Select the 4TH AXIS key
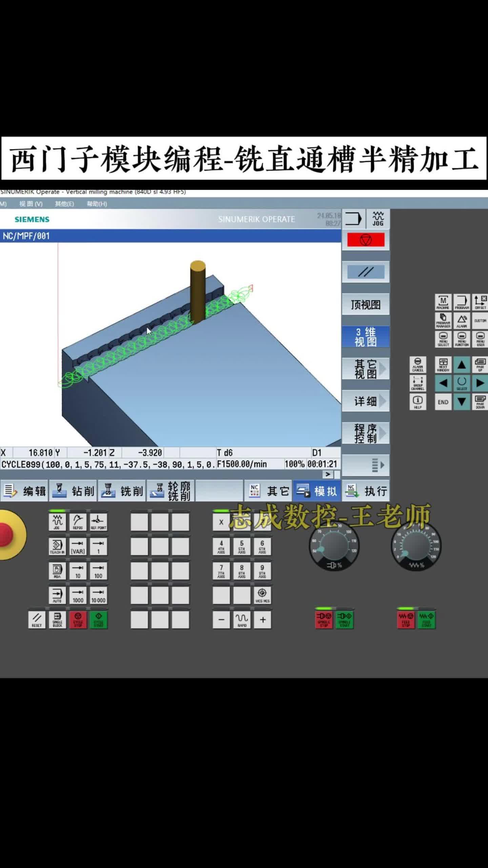Screen dimensions: 488x868 [221, 546]
